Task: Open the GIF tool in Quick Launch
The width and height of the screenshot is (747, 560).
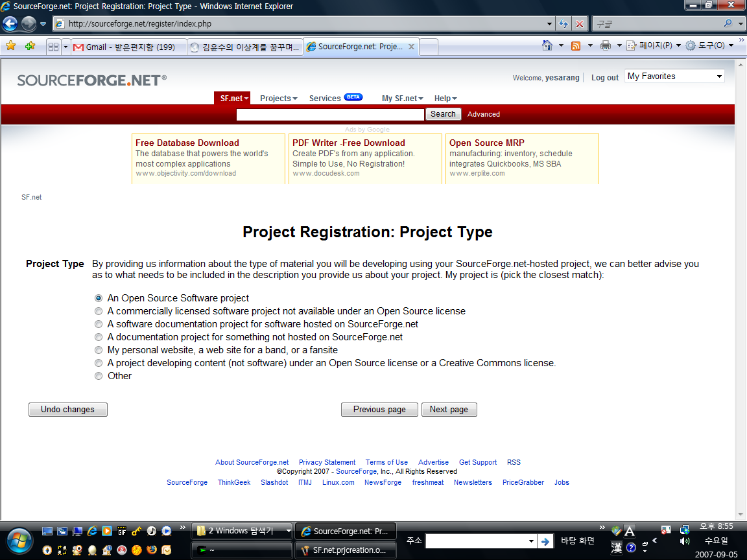Action: tap(122, 531)
